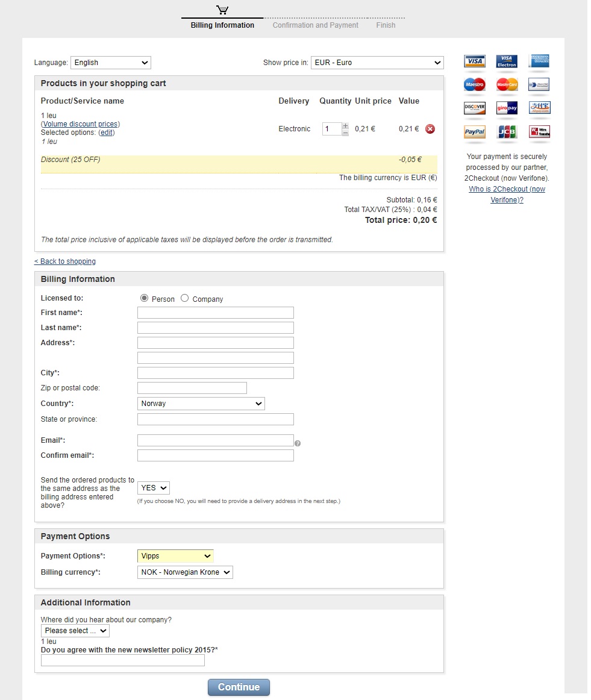
Task: Click the Wire Transfer payment icon
Action: 539,133
